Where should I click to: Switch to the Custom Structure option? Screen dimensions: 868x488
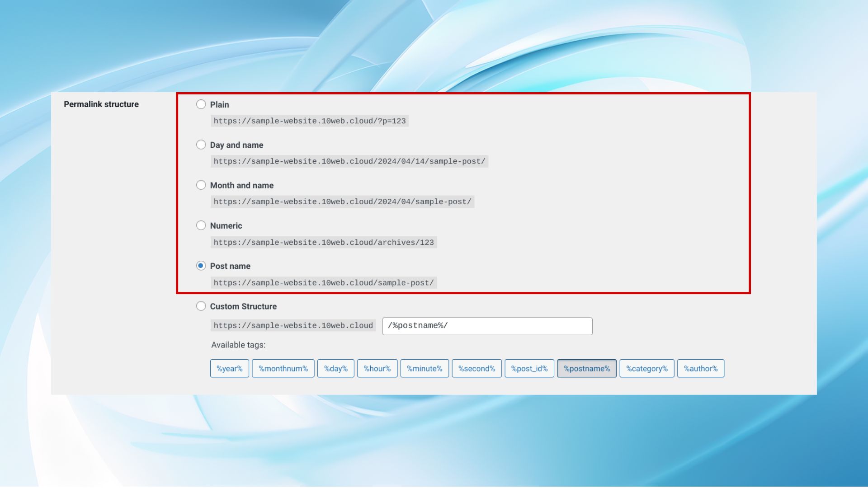[x=201, y=306]
